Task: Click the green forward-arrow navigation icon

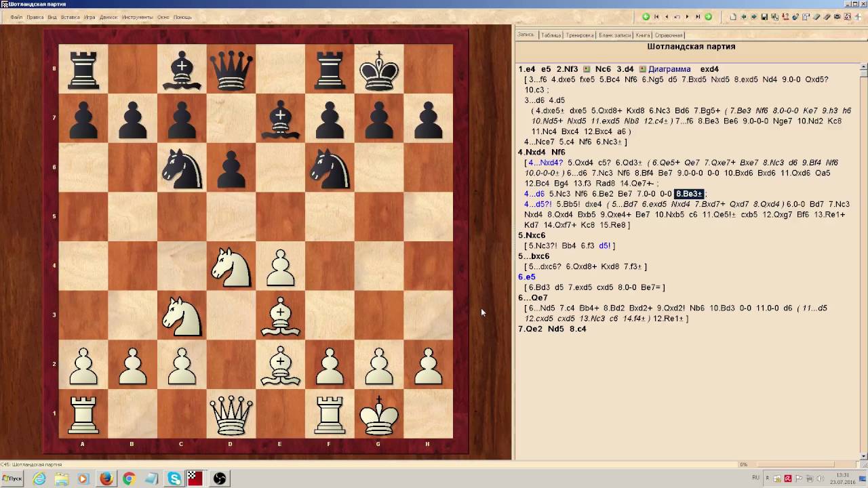Action: tap(708, 17)
